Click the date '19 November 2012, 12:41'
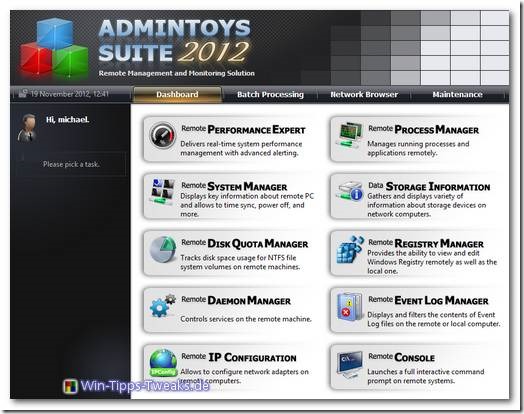The width and height of the screenshot is (524, 414). click(70, 94)
